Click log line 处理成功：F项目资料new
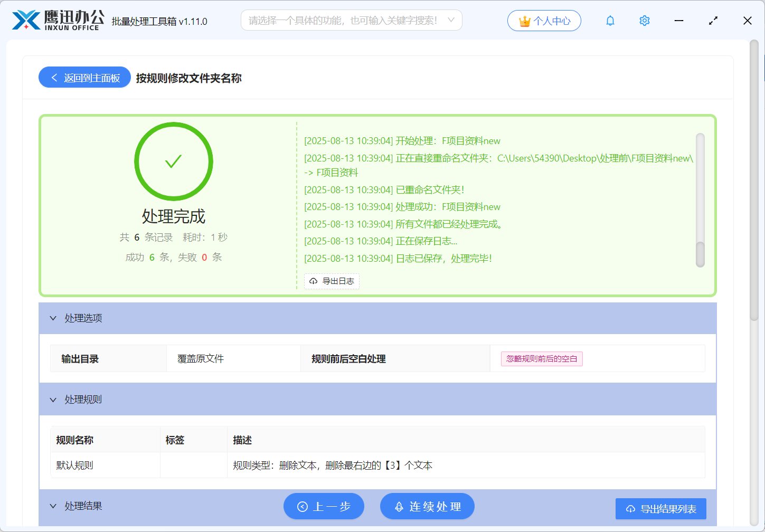 (402, 207)
